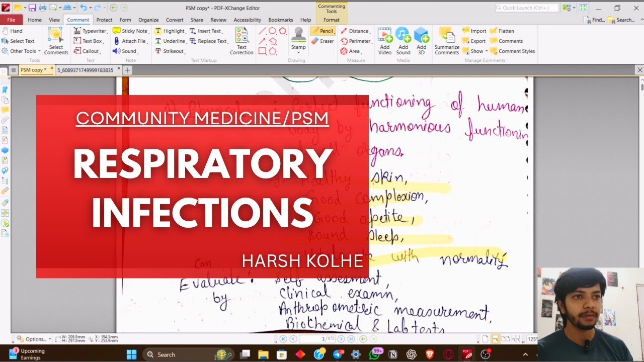
Task: Click Import comments
Action: tap(474, 31)
